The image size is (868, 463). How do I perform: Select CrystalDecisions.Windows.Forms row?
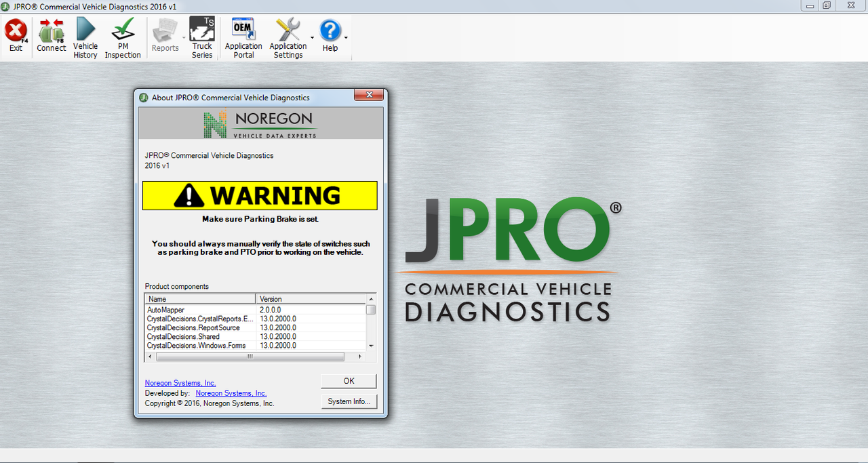(256, 345)
